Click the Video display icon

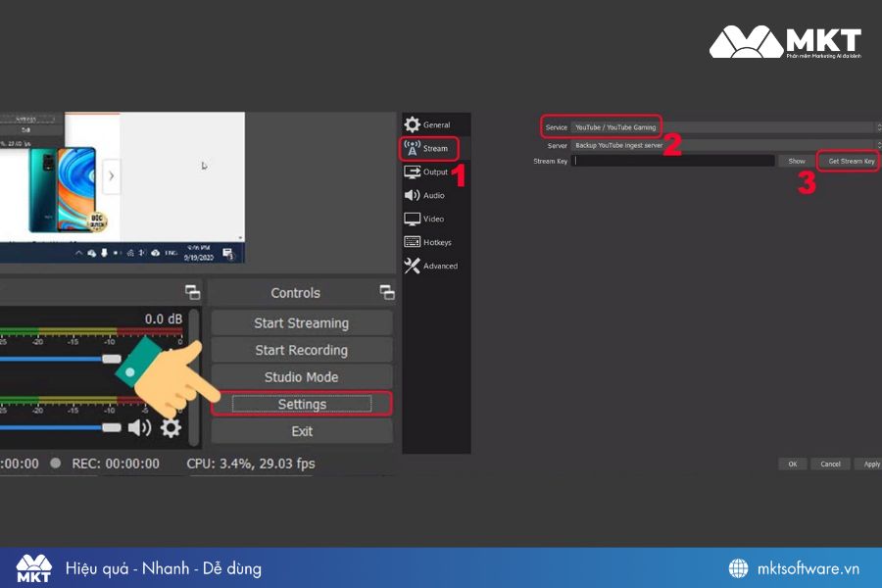click(412, 219)
